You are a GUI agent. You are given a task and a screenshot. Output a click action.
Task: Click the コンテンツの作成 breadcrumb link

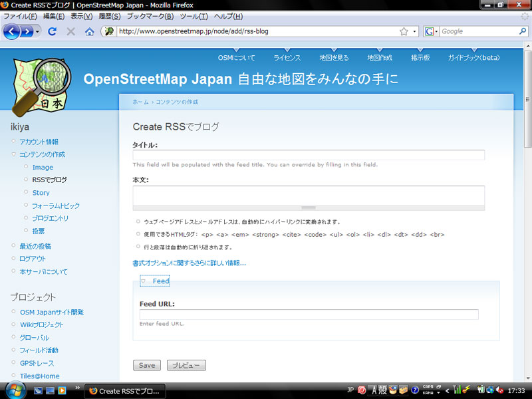tap(177, 102)
